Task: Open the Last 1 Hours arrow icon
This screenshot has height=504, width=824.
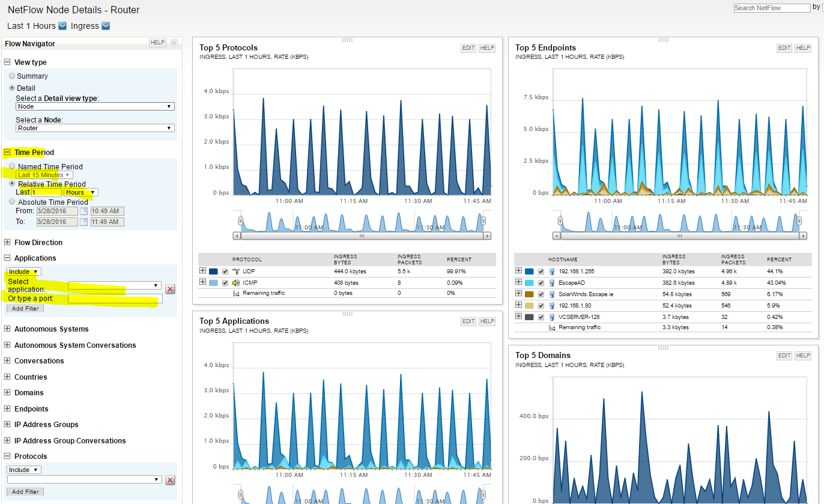Action: click(x=62, y=26)
